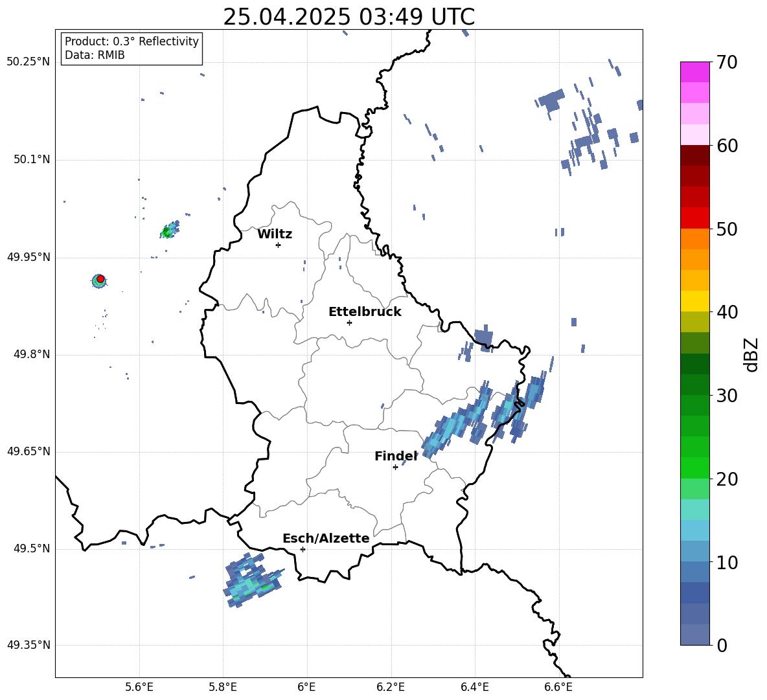Click the Findel station label
This screenshot has width=767, height=700.
[x=396, y=456]
